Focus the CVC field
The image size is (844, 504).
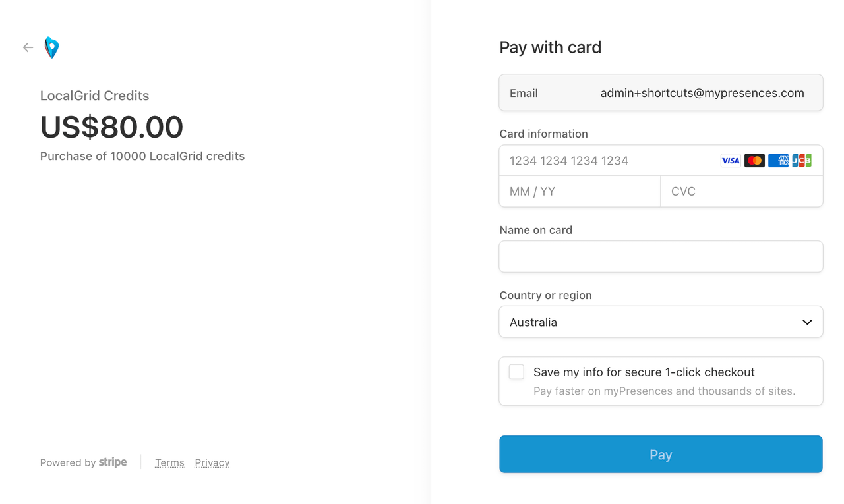(742, 192)
